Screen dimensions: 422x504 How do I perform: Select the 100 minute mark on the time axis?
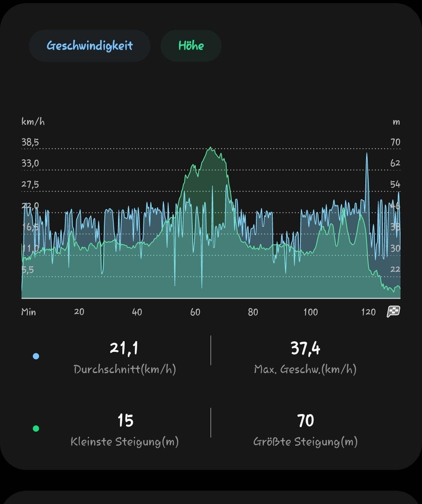tap(311, 312)
